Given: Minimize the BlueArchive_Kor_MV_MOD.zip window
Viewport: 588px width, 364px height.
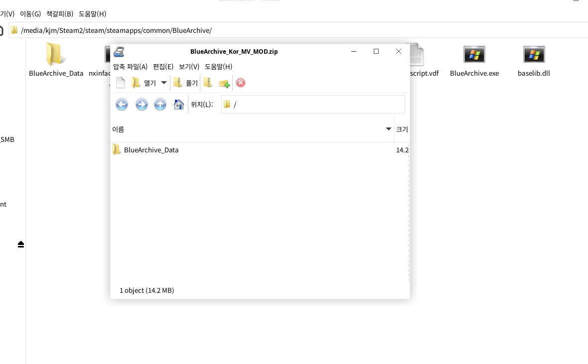Looking at the screenshot, I should [x=354, y=51].
